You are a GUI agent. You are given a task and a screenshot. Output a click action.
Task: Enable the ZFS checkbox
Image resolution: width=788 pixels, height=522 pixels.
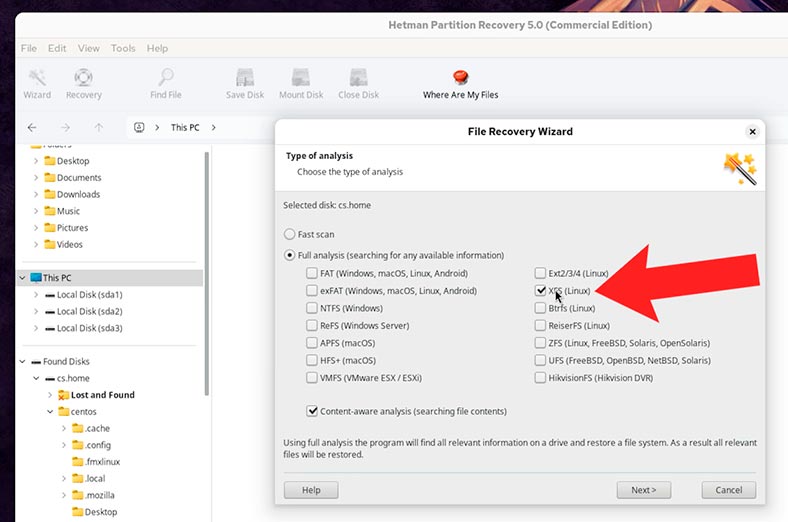pyautogui.click(x=540, y=343)
